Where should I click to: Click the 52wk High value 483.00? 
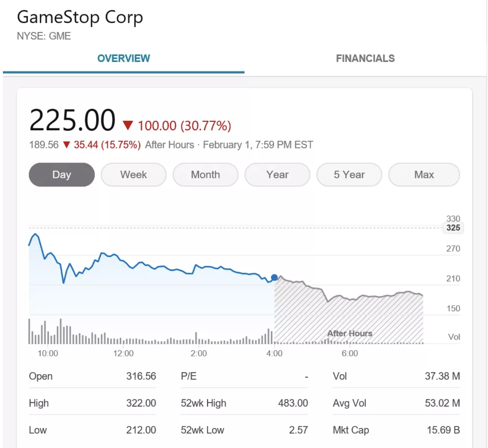(x=293, y=403)
